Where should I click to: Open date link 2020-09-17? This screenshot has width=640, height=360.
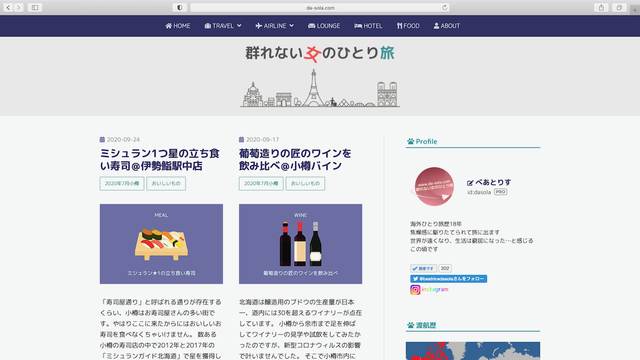click(x=262, y=140)
